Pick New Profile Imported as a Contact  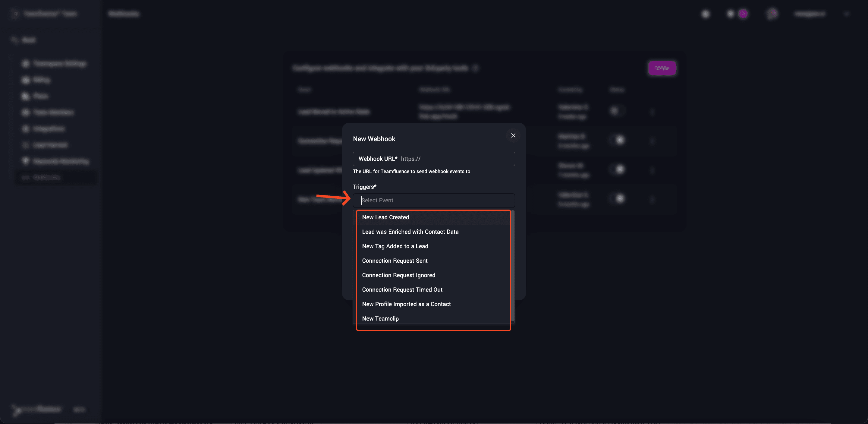[406, 304]
